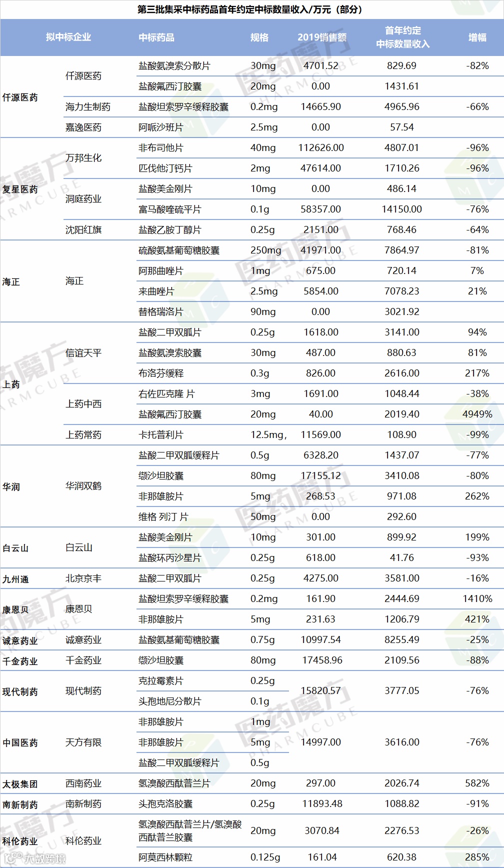This screenshot has width=504, height=868.
Task: Select the 氢溴酸西酞普兰片 drug name
Action: click(x=174, y=783)
